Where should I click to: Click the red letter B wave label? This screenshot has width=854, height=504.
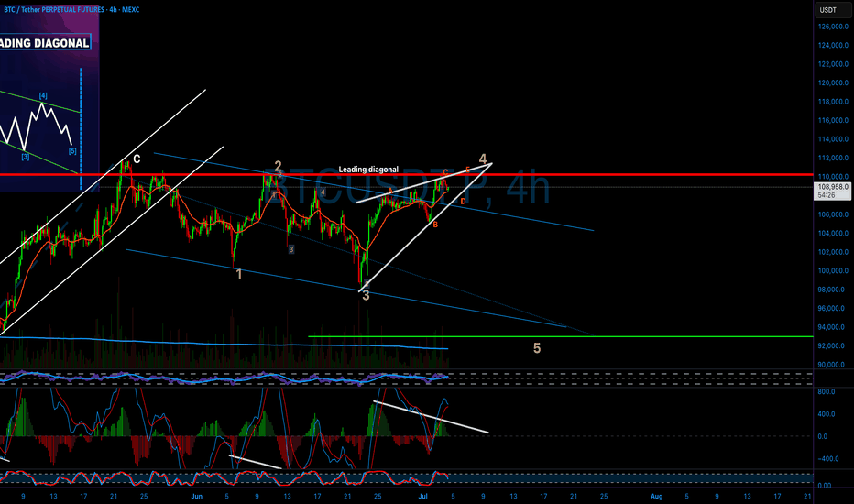click(x=435, y=225)
